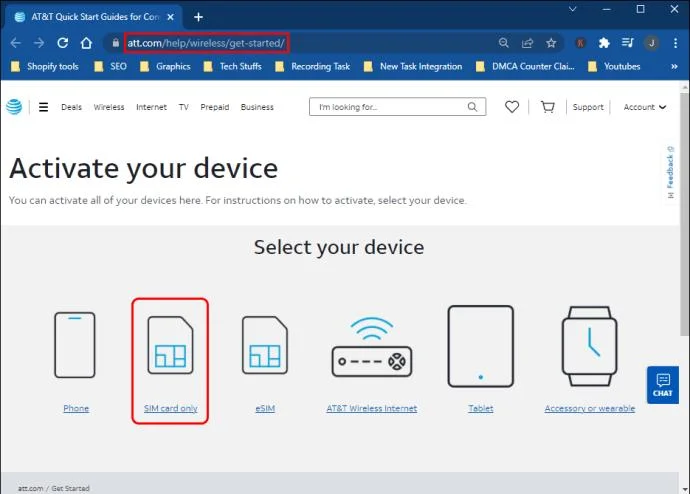690x494 pixels.
Task: Bookmark this page with the star icon
Action: pos(551,43)
